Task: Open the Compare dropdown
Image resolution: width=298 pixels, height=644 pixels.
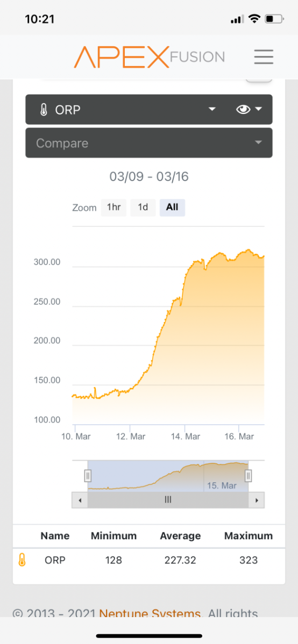Action: pyautogui.click(x=149, y=142)
